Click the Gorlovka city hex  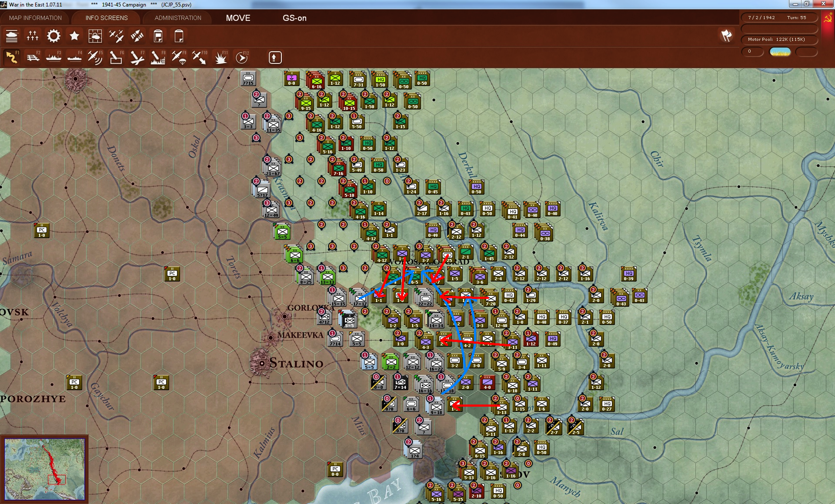[284, 316]
